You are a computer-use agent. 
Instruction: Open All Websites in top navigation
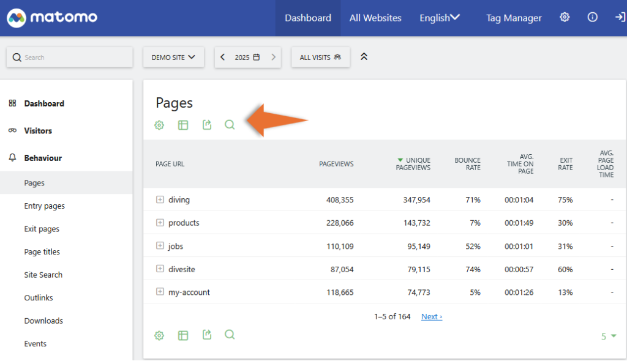pos(375,18)
